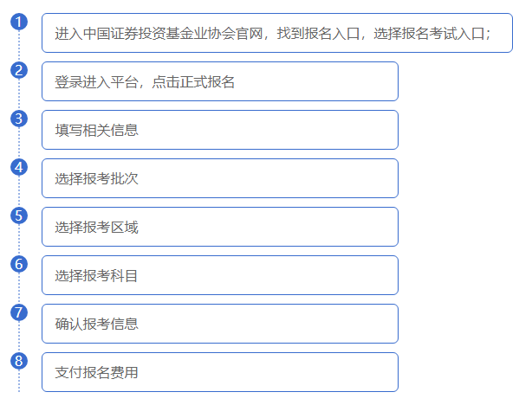Viewport: 532px width, 405px height.
Task: Select the circled number 7 marker
Action: [19, 313]
